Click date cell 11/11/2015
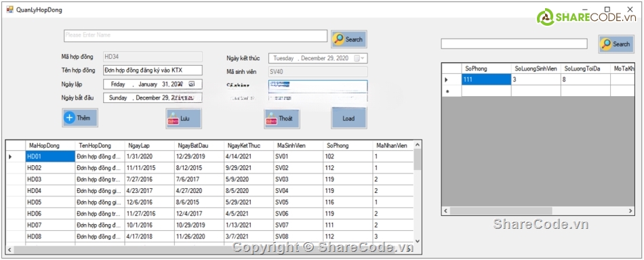This screenshot has height=260, width=644. pos(149,168)
